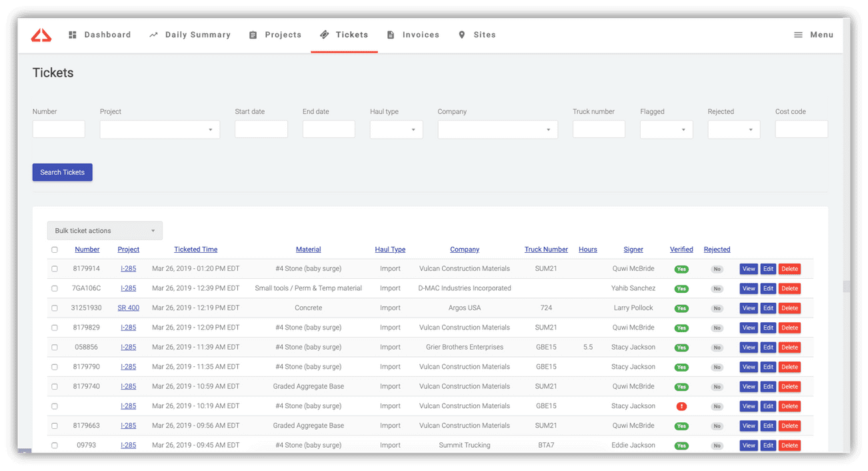Open the hamburger Menu icon
This screenshot has width=868, height=471.
798,35
